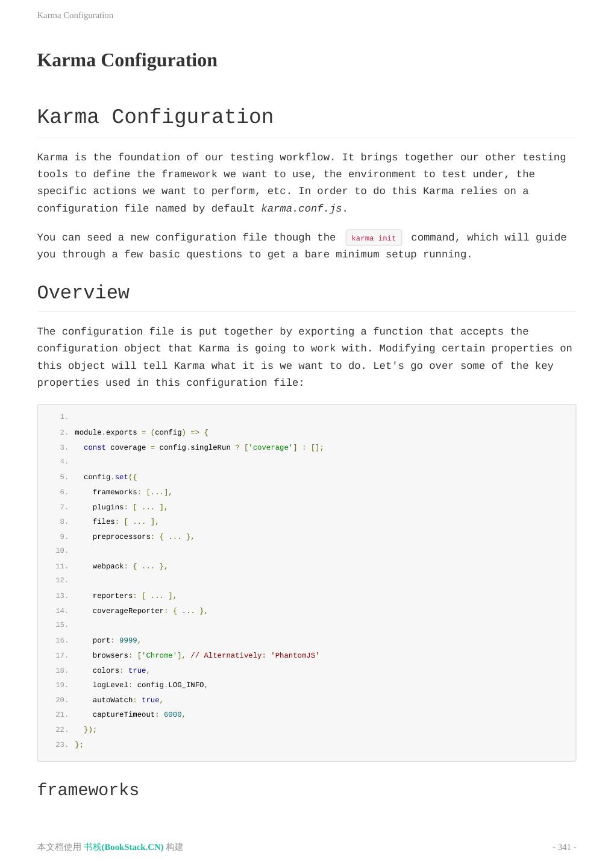Click the 'const coverage' code line
Image resolution: width=614 pixels, height=868 pixels.
(203, 447)
